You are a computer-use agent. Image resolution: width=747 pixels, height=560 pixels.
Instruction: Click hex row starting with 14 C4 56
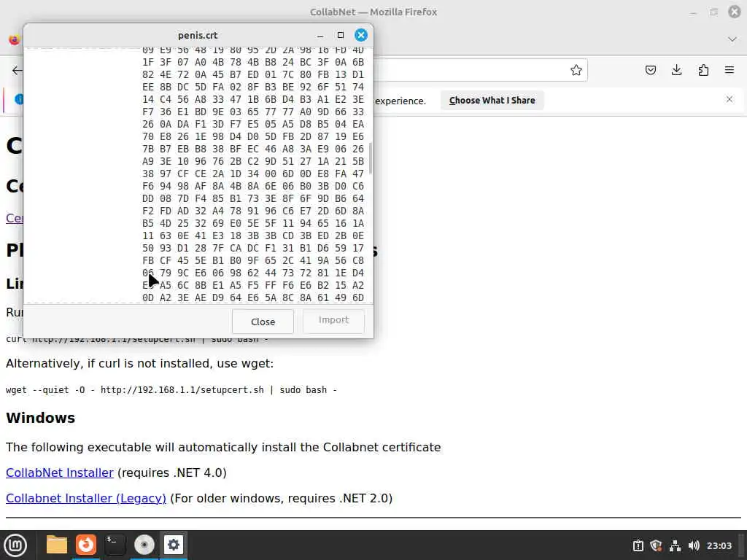253,99
